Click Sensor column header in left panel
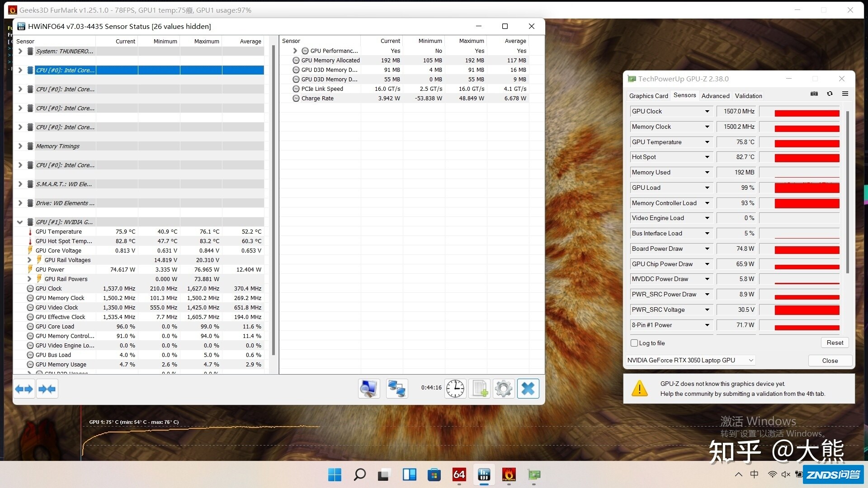 pos(55,41)
